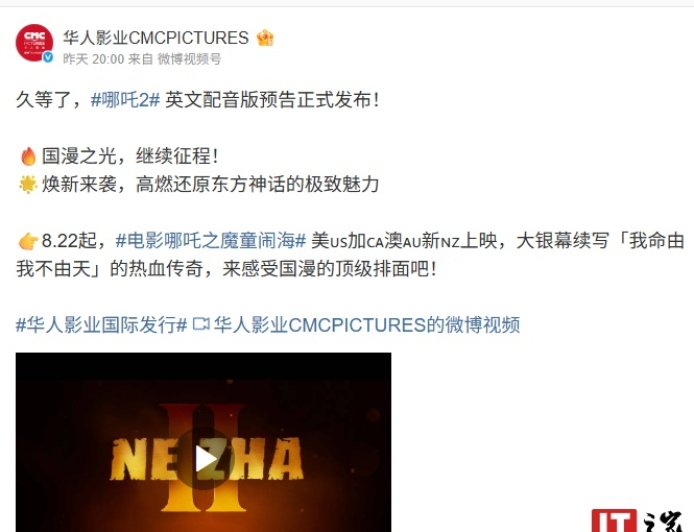
Task: Click the text 国漫之光，继续征程
Action: click(x=126, y=156)
